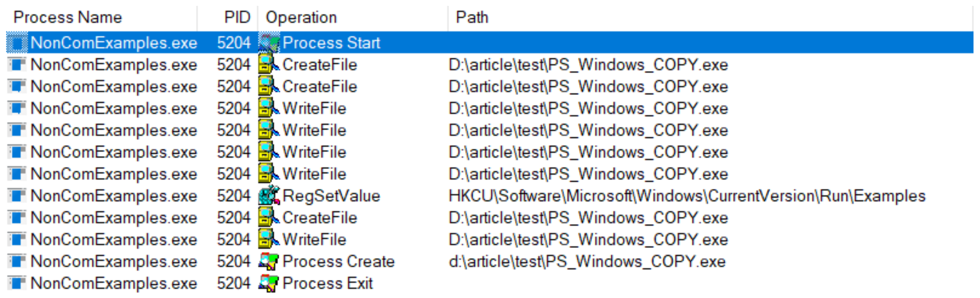Click the Operation column header
The width and height of the screenshot is (980, 298).
301,17
